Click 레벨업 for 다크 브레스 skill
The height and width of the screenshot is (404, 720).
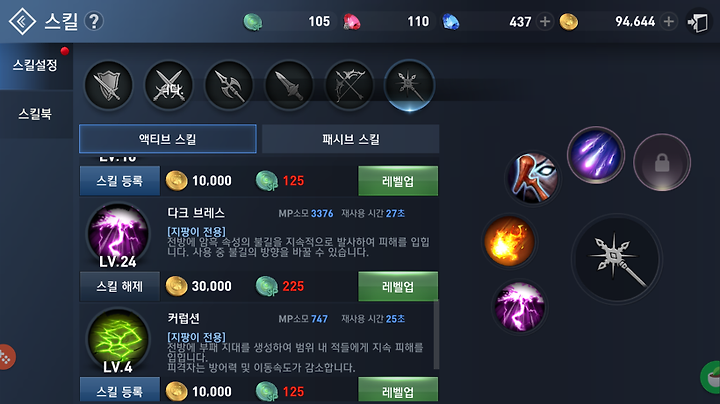pos(398,286)
